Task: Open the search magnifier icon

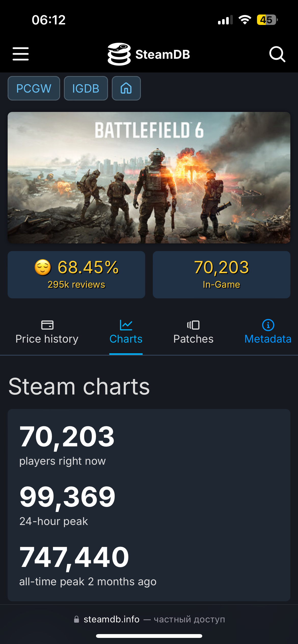Action: click(277, 54)
